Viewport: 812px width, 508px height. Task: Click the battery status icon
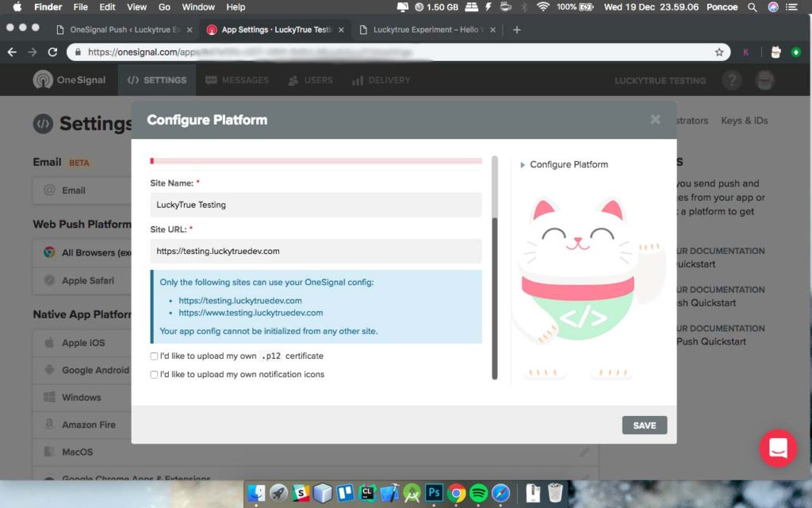[585, 7]
